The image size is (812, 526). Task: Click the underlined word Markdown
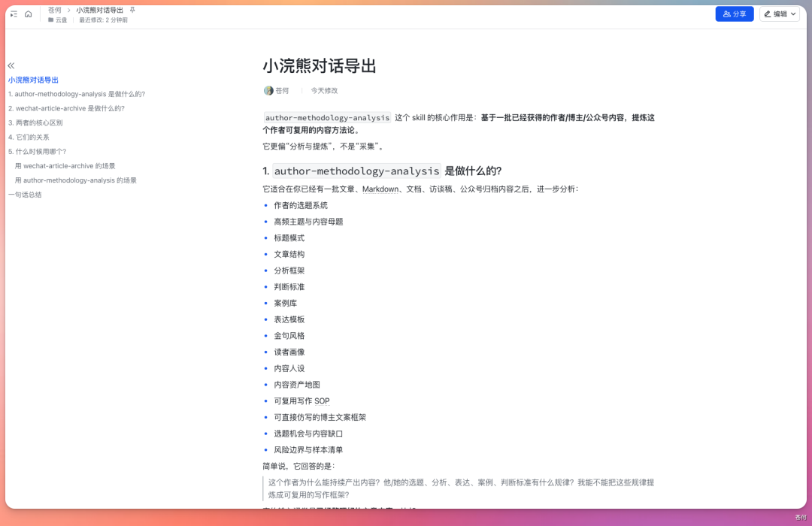coord(380,189)
